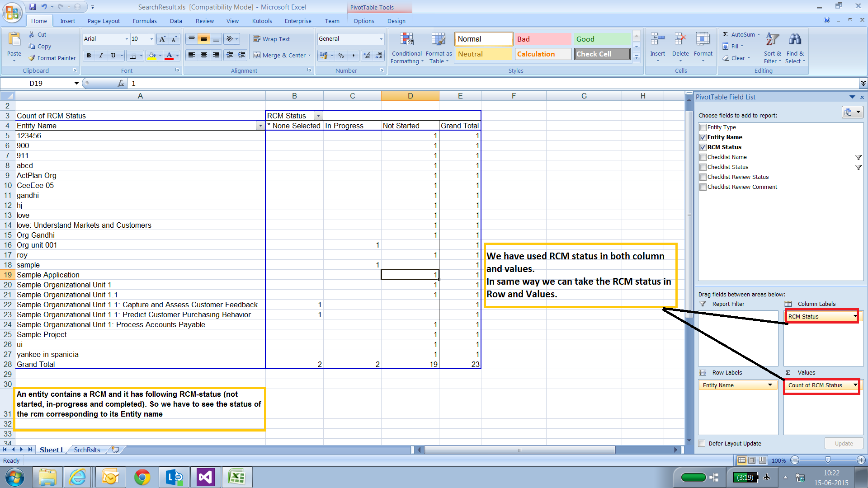Viewport: 868px width, 488px height.
Task: Apply the Bad cell style
Action: [x=542, y=39]
